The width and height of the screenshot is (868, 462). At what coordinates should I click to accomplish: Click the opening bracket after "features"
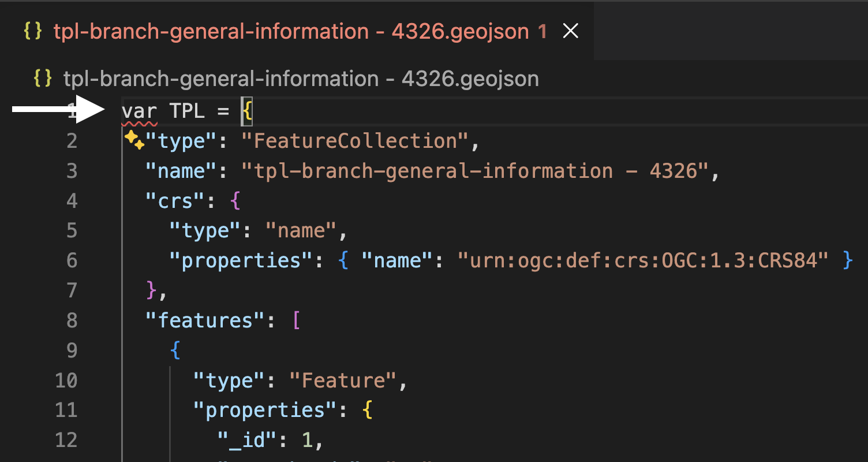pyautogui.click(x=295, y=320)
